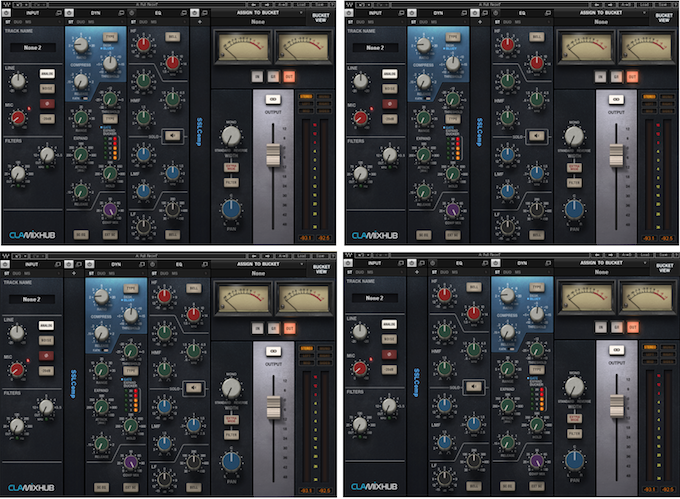Click the output fader handle in top-left window

pyautogui.click(x=273, y=155)
